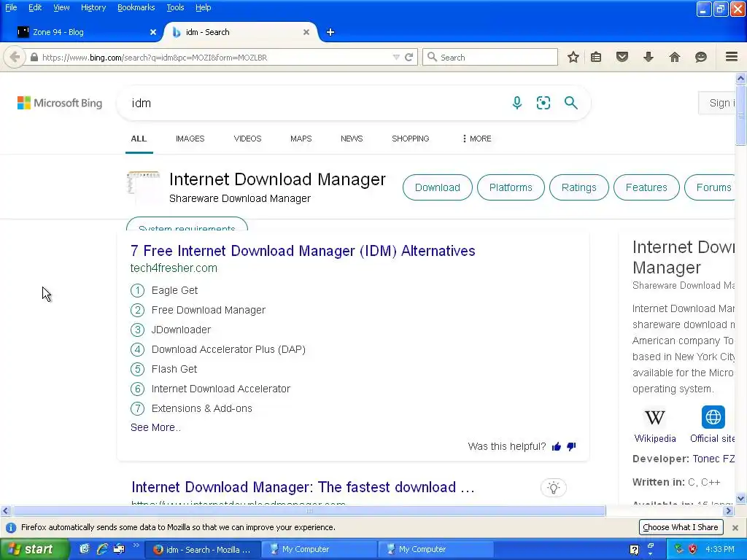
Task: Expand the MORE search options menu
Action: coord(476,139)
